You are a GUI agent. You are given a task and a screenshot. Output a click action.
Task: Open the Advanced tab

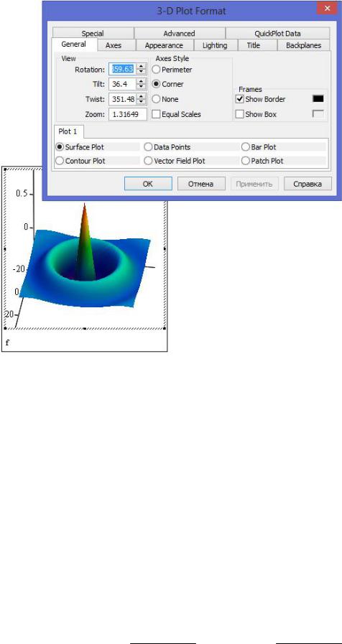pos(179,33)
